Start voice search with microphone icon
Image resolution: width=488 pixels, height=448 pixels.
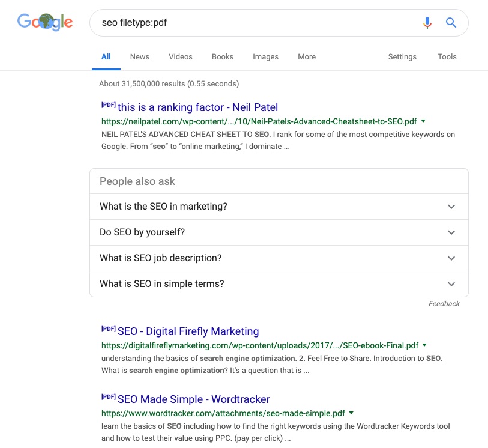427,22
